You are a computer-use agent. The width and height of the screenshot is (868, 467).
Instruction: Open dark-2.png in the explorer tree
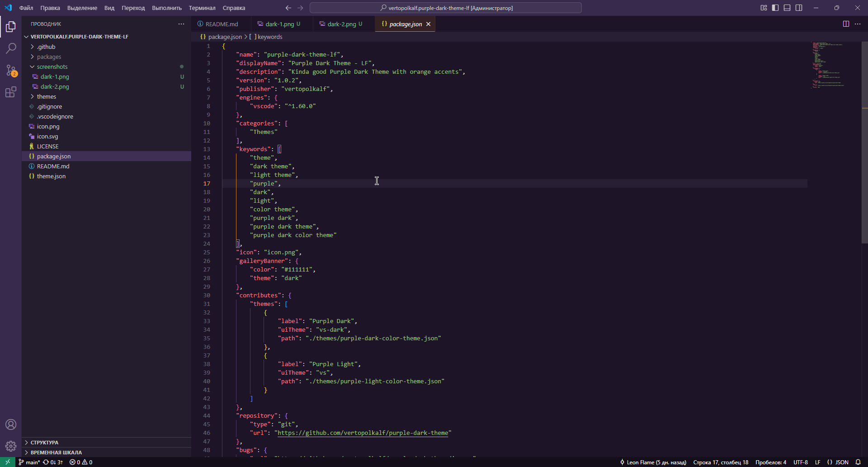point(107,86)
